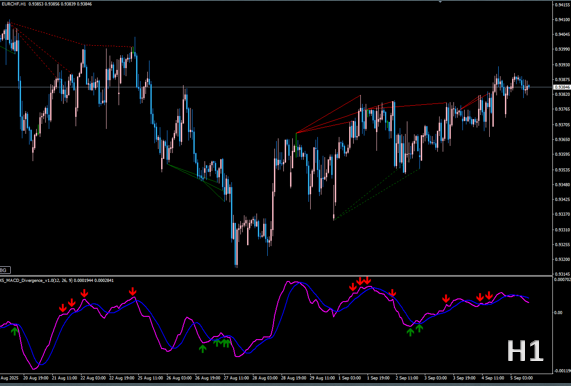
Task: Click the price axis label 0.93875
Action: [562, 79]
